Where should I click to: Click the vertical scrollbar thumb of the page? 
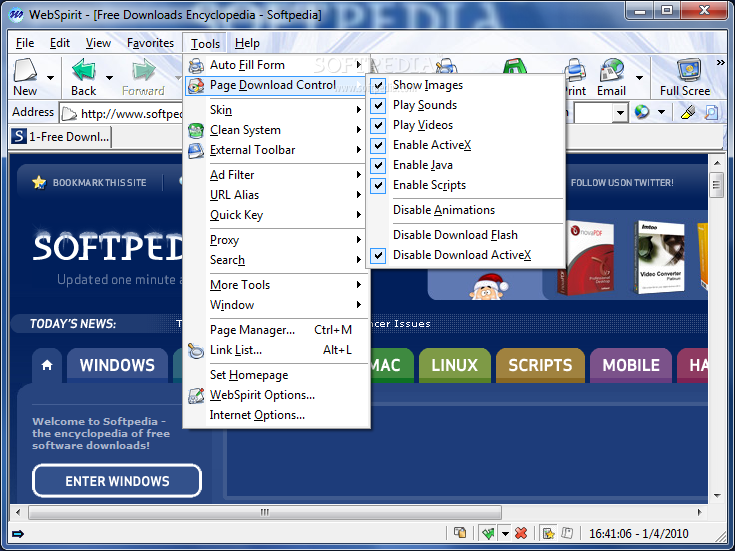(716, 185)
